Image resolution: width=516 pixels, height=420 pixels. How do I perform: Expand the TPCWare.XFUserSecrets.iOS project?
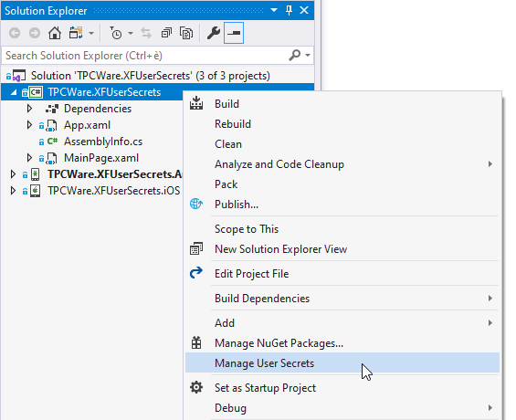13,191
